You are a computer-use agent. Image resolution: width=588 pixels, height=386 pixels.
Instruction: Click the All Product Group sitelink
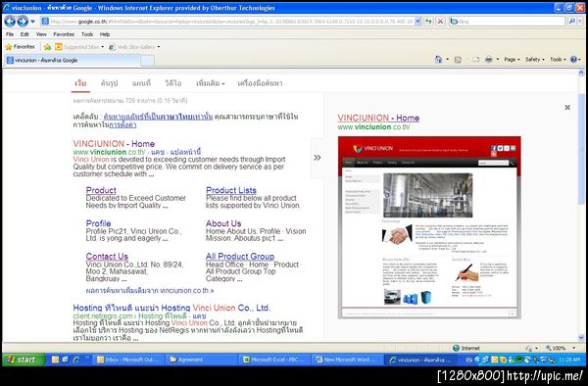coord(240,257)
